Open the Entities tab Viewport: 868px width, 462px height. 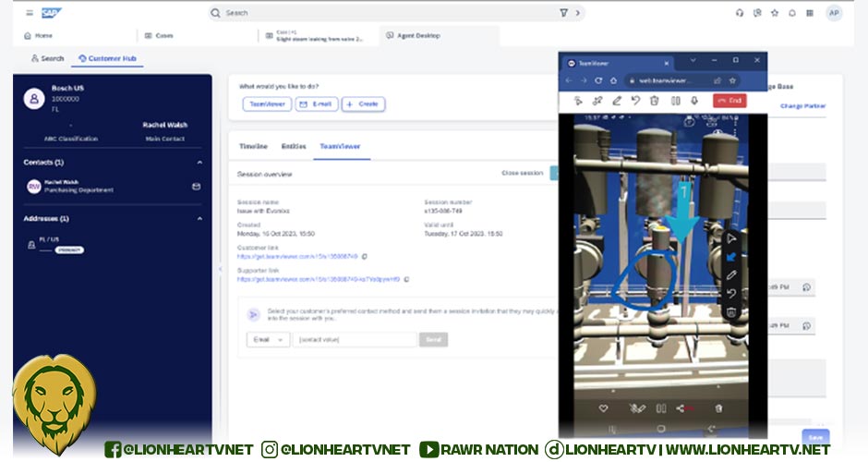point(294,147)
